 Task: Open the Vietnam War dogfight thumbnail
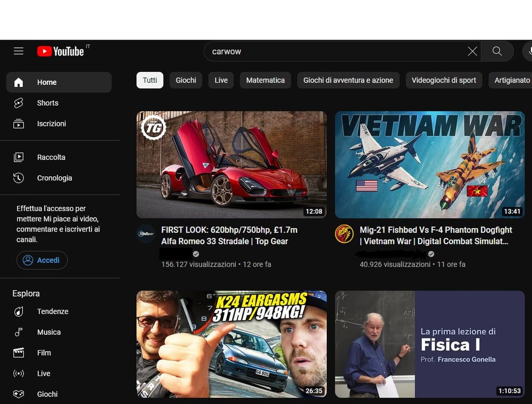pos(430,164)
